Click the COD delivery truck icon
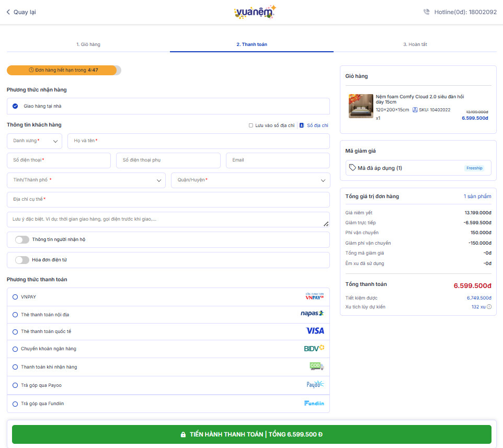503x448 pixels. click(x=316, y=366)
